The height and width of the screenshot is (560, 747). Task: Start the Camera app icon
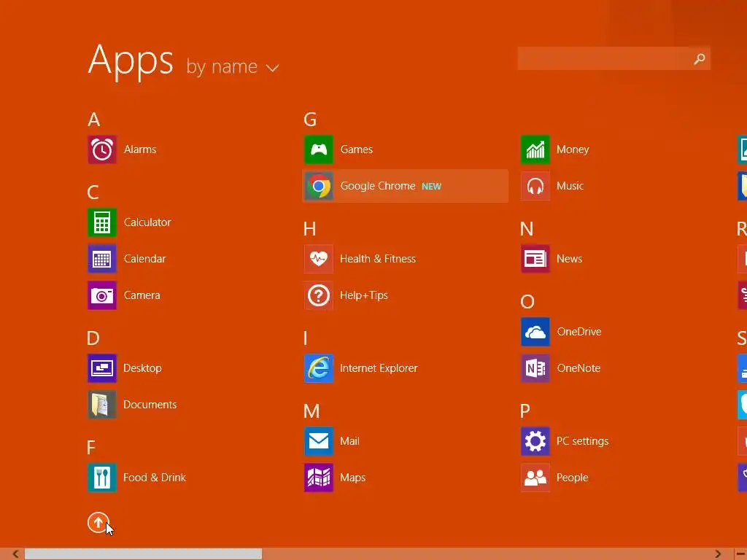[x=102, y=295]
